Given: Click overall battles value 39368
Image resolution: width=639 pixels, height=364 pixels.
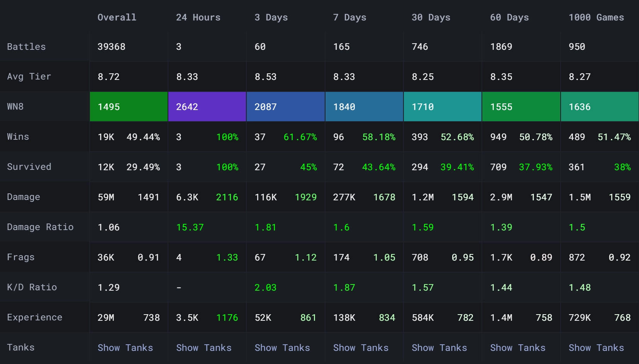Looking at the screenshot, I should tap(112, 47).
